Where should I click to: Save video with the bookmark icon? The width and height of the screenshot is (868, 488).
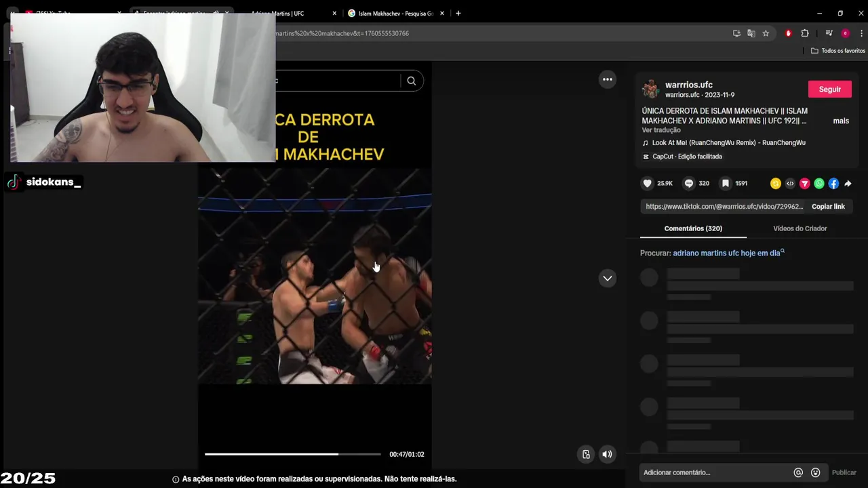[x=725, y=184]
